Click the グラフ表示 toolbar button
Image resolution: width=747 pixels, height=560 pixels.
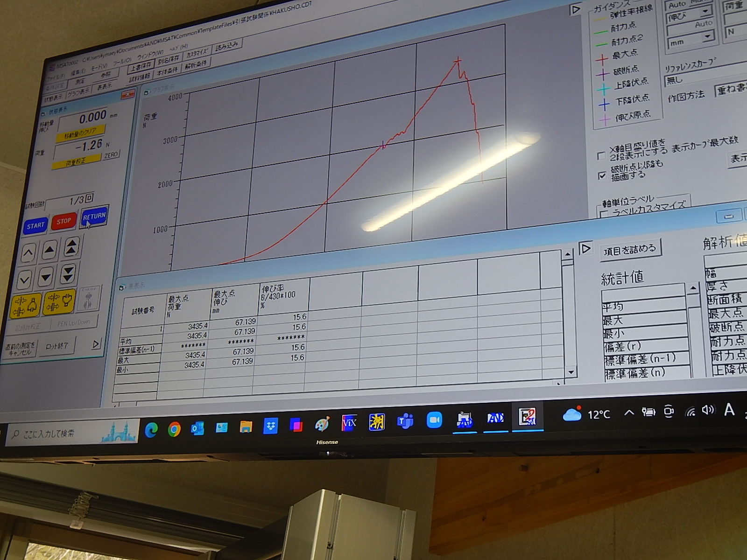click(78, 92)
